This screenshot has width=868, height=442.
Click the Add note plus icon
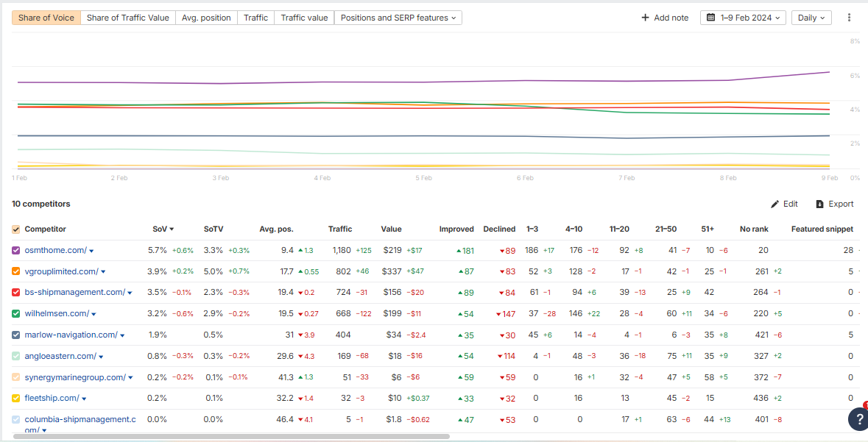(x=646, y=18)
